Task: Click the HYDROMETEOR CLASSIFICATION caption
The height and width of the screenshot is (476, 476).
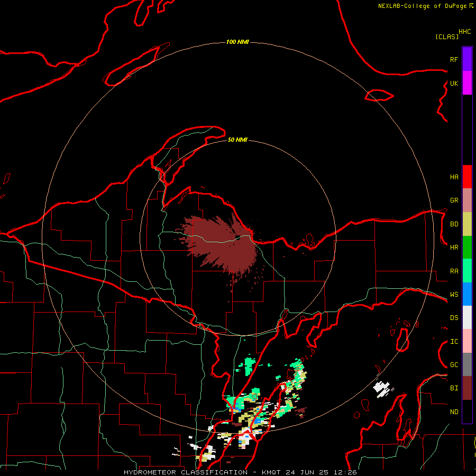Action: tap(186, 472)
